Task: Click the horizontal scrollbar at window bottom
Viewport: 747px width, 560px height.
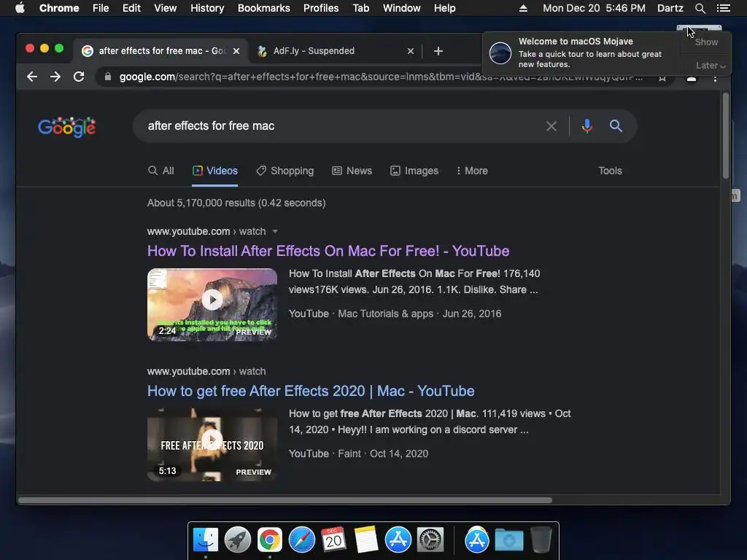Action: (285, 500)
